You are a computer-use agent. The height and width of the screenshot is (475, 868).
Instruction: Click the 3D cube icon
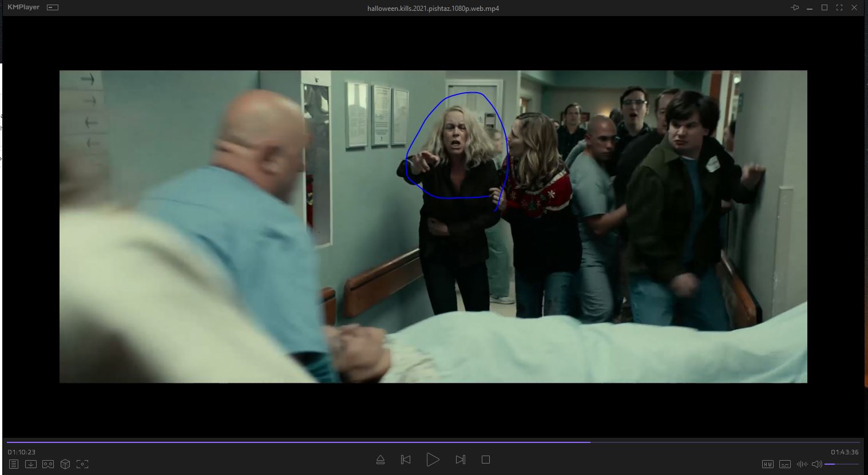[65, 464]
